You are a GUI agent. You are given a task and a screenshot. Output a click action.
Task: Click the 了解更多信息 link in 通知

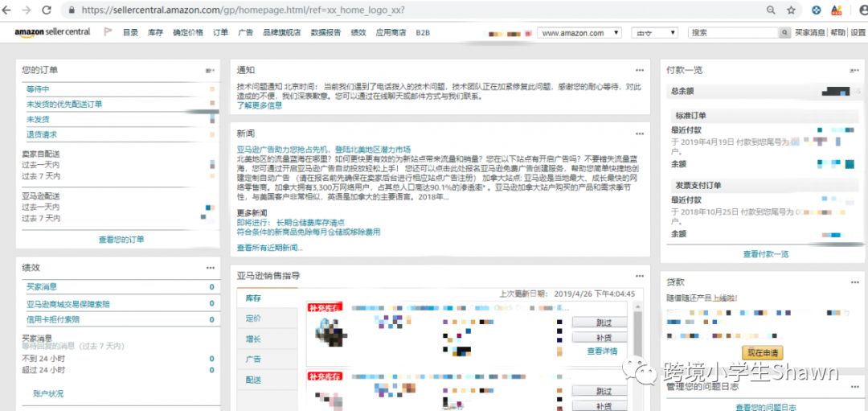coord(260,105)
